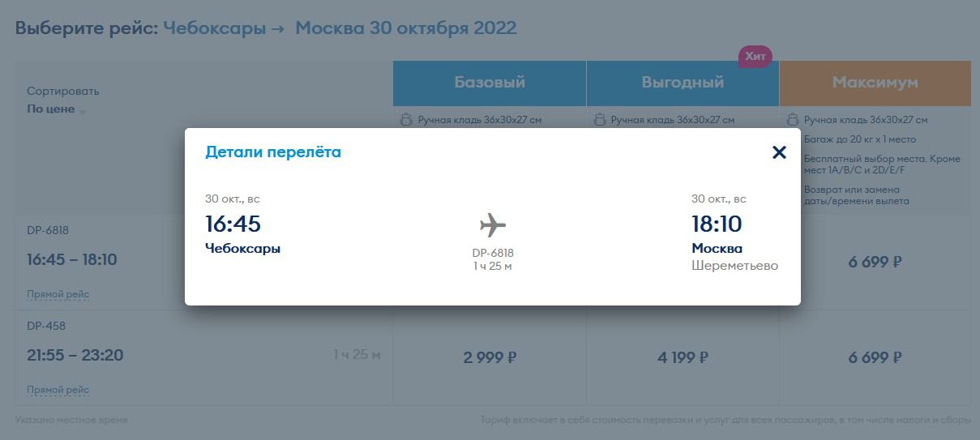Click the 21:55 – 23:20 flight time
The width and height of the screenshot is (980, 440).
point(75,355)
